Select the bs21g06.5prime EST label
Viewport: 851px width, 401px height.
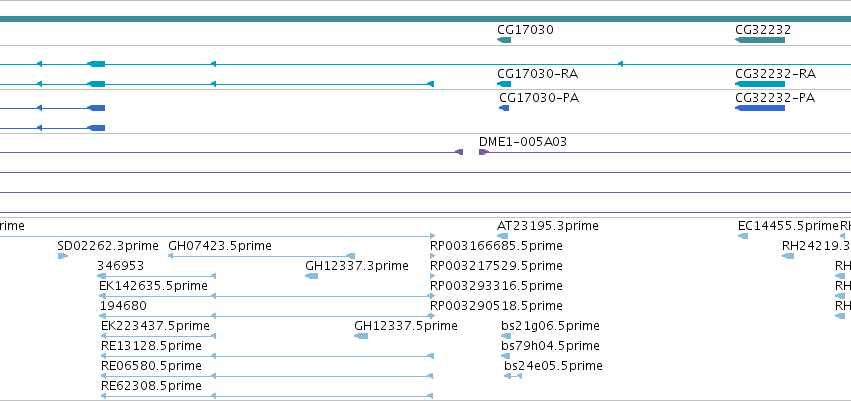[550, 326]
